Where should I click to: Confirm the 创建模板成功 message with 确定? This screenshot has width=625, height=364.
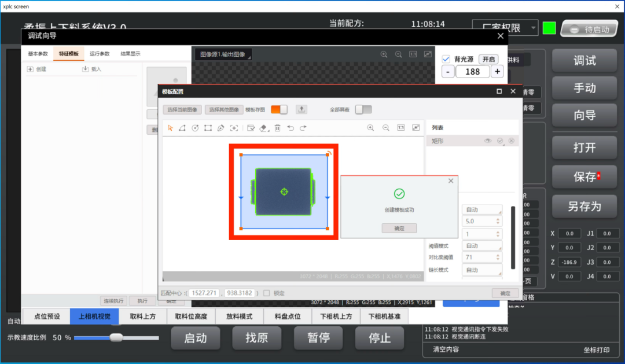(x=399, y=229)
